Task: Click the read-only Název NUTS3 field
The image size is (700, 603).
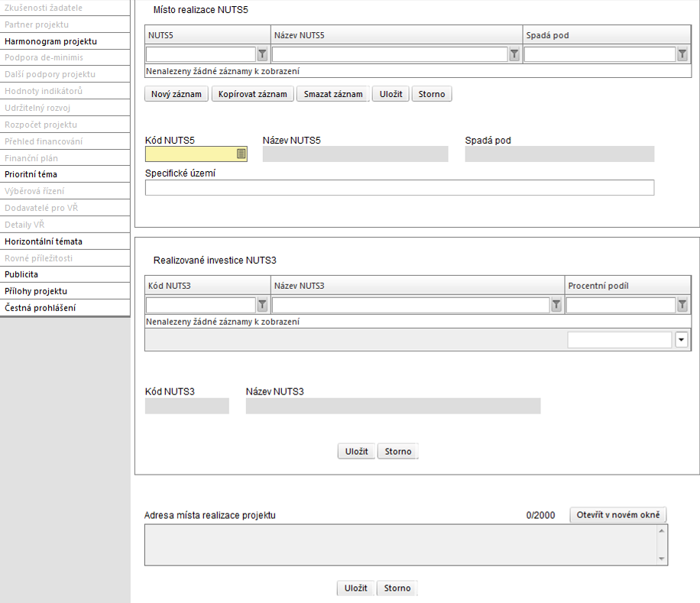Action: (x=394, y=406)
